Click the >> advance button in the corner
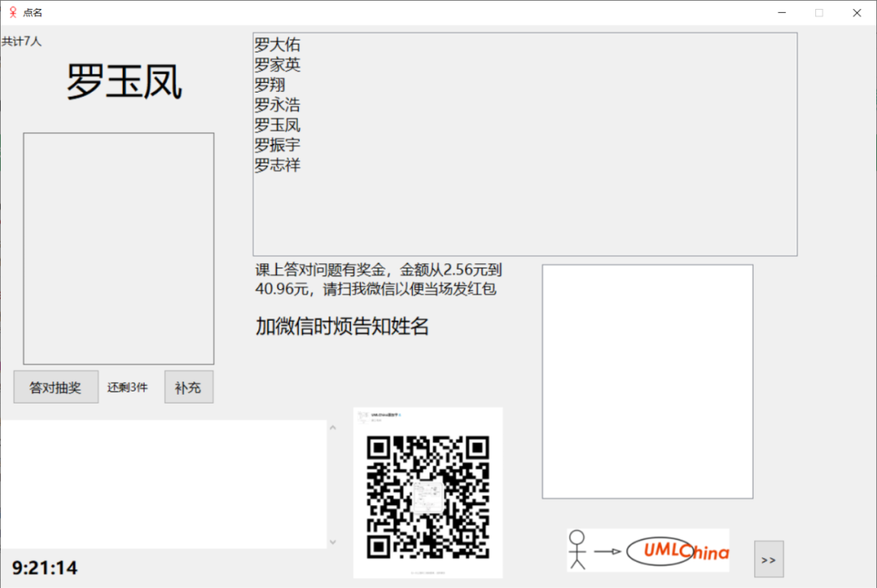The image size is (877, 588). click(768, 559)
